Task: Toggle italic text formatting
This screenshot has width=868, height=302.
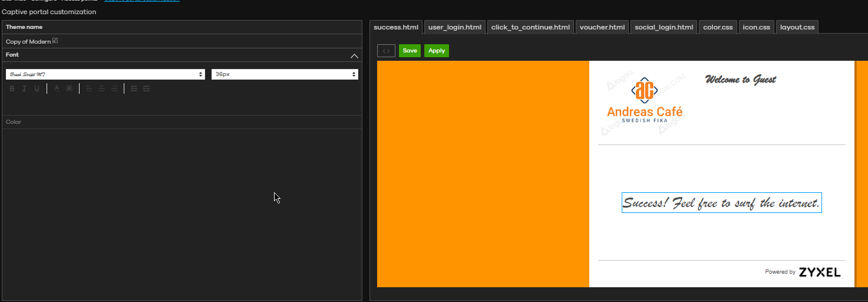Action: pyautogui.click(x=24, y=88)
